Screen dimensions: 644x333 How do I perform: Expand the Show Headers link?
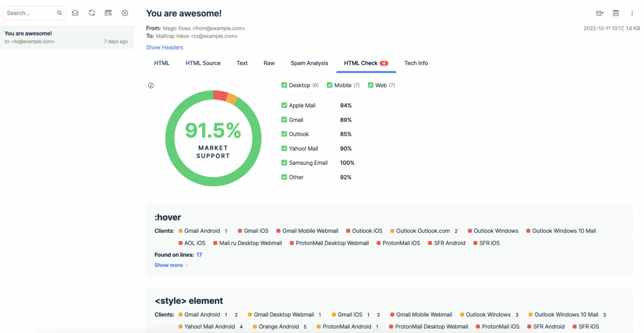164,47
